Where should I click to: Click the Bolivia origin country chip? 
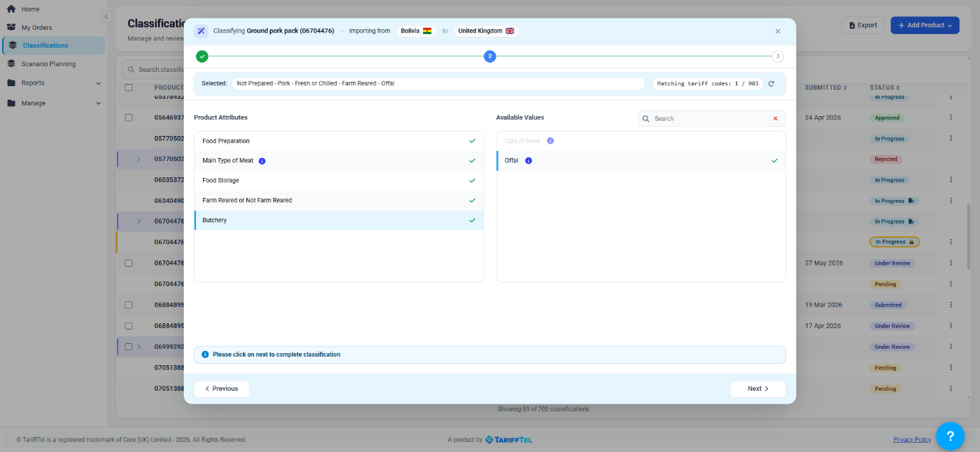point(416,31)
